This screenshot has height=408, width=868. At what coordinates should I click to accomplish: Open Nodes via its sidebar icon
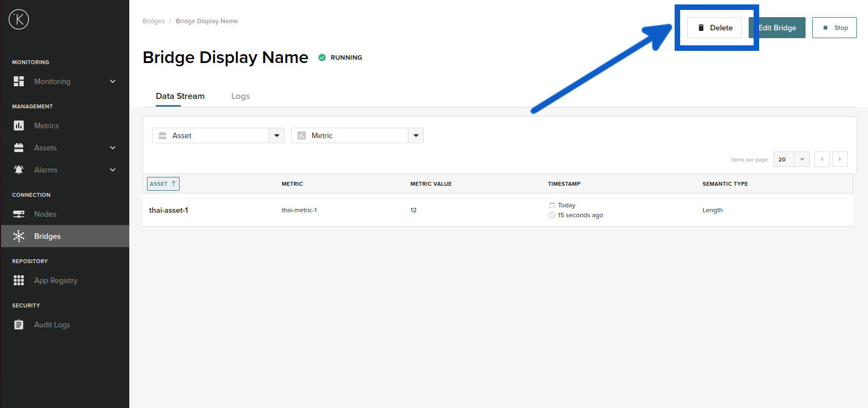coord(19,214)
